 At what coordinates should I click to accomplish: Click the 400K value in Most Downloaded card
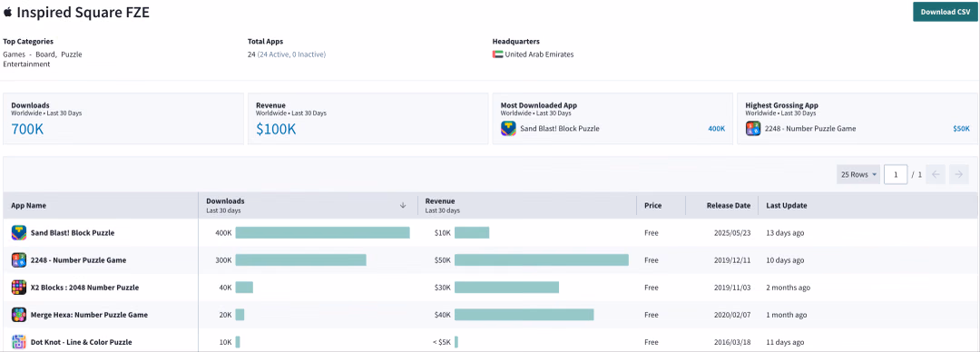click(716, 129)
